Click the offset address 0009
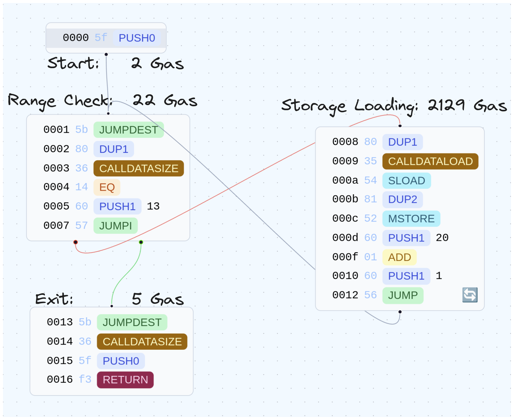 point(345,161)
